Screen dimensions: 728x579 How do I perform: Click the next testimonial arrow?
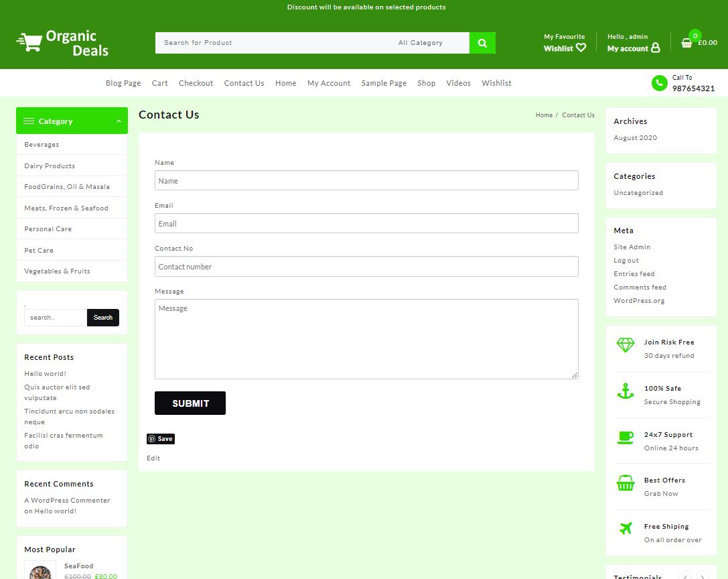[x=702, y=576]
